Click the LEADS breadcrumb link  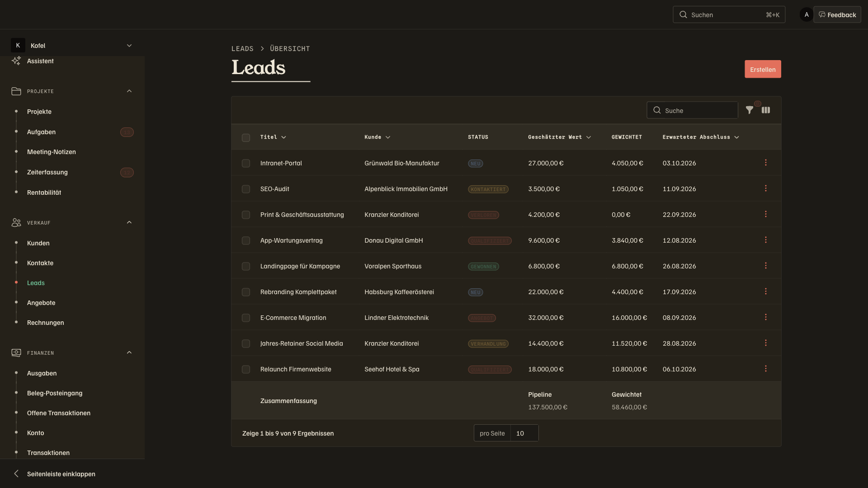coord(242,48)
